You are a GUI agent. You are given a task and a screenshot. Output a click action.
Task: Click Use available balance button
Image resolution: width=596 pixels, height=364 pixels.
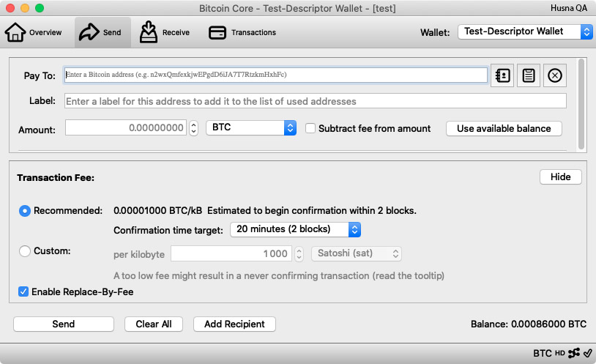[504, 129]
